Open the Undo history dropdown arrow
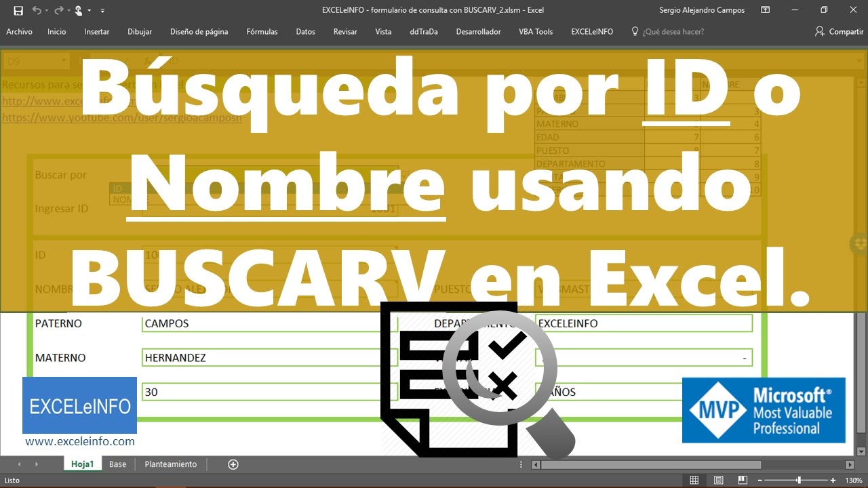 (45, 11)
